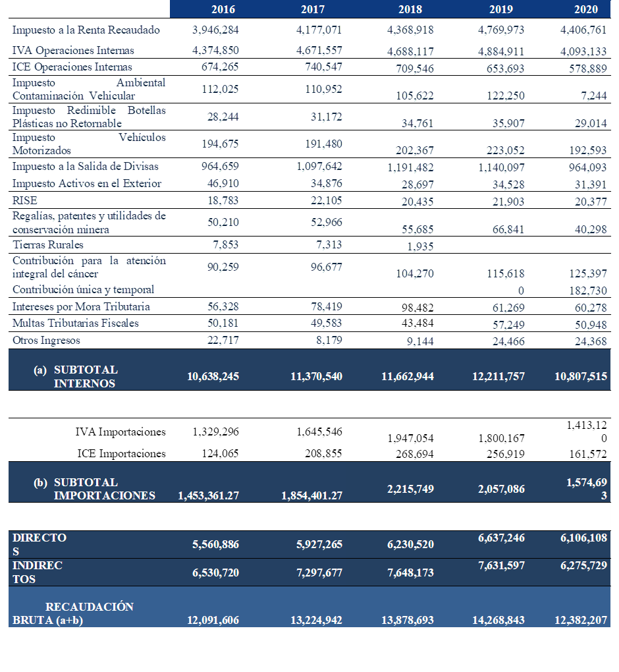Click the Otros Ingresos row label

point(46,341)
